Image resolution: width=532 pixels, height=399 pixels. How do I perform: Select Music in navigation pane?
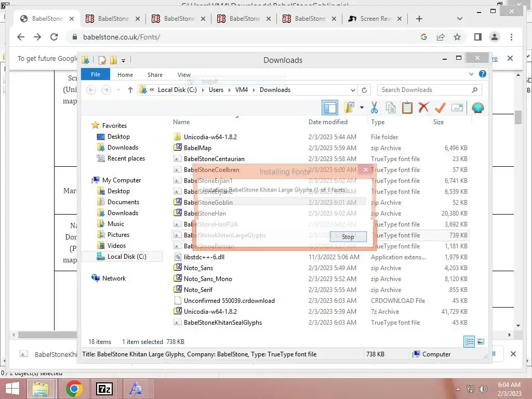(116, 223)
